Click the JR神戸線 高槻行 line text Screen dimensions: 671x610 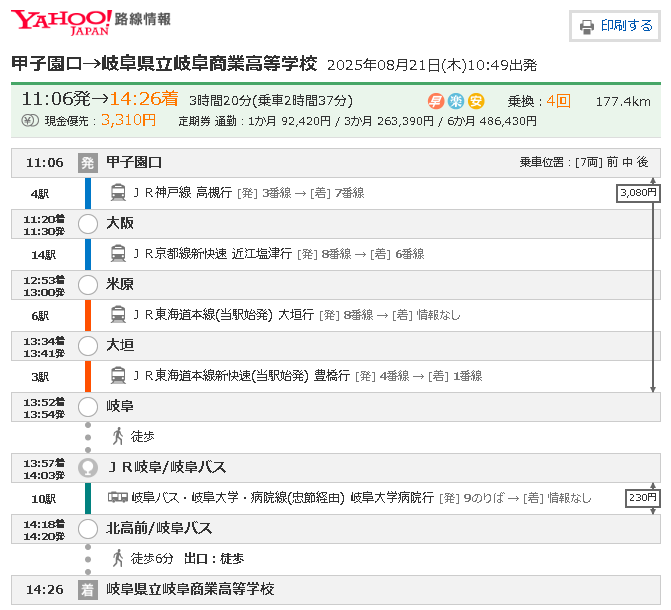pyautogui.click(x=182, y=193)
